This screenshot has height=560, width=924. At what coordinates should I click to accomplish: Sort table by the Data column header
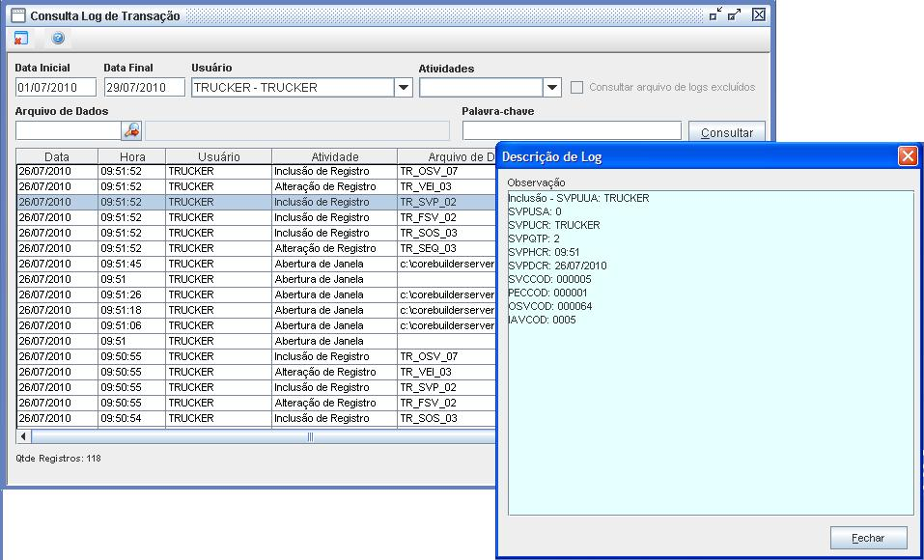(x=57, y=156)
